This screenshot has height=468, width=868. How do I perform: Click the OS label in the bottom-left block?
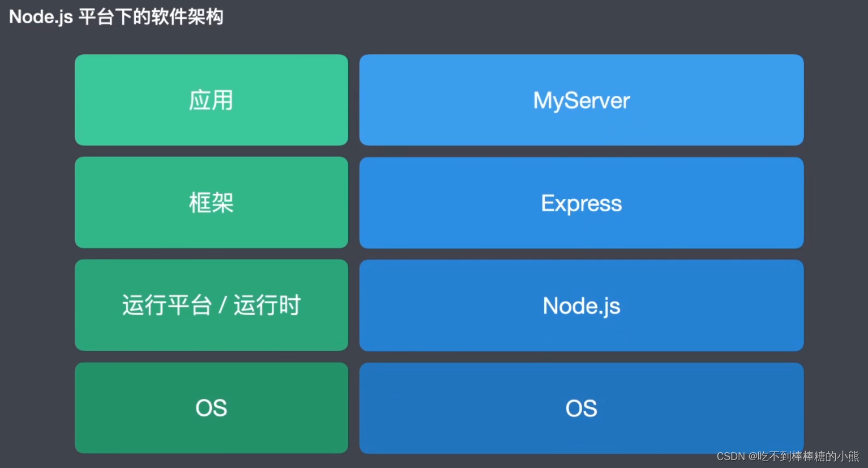pos(211,408)
